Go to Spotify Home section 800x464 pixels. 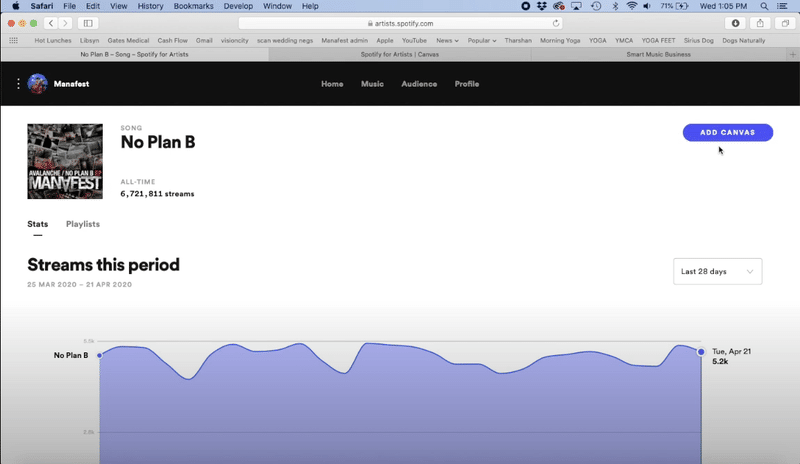point(332,84)
